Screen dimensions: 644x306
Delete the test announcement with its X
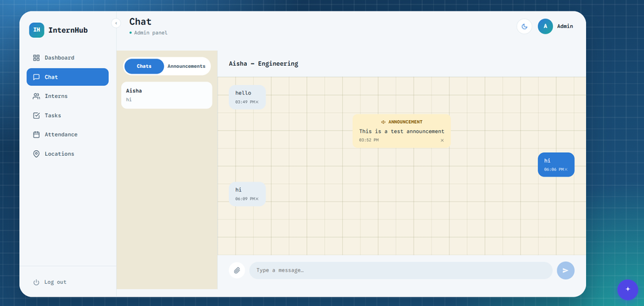click(x=442, y=140)
